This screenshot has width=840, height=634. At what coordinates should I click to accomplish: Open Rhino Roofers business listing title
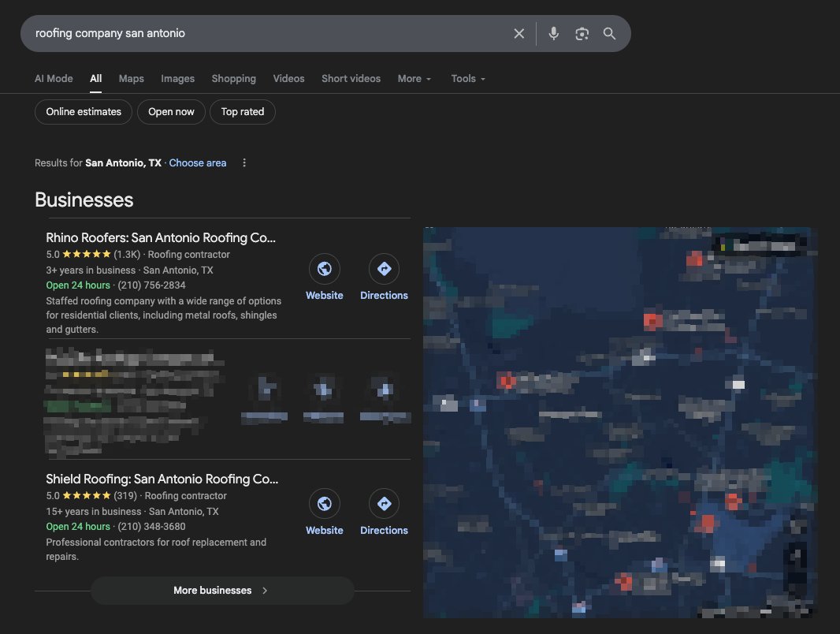(161, 237)
